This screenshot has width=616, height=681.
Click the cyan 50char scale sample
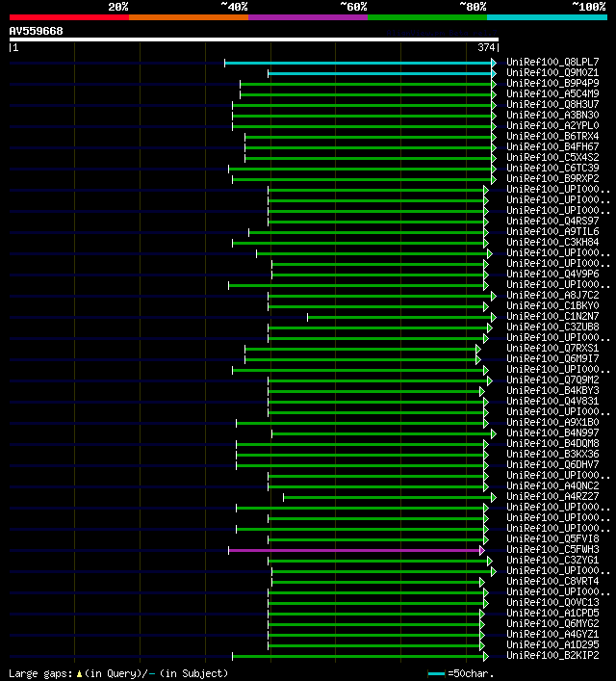click(436, 674)
